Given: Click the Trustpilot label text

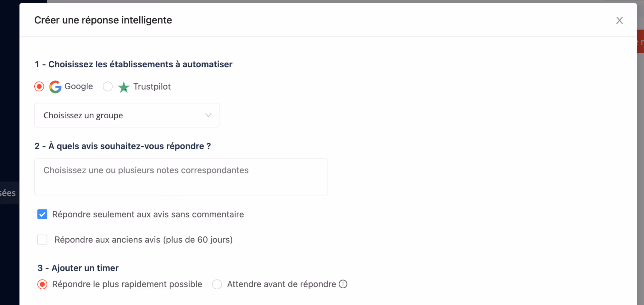Looking at the screenshot, I should [152, 87].
